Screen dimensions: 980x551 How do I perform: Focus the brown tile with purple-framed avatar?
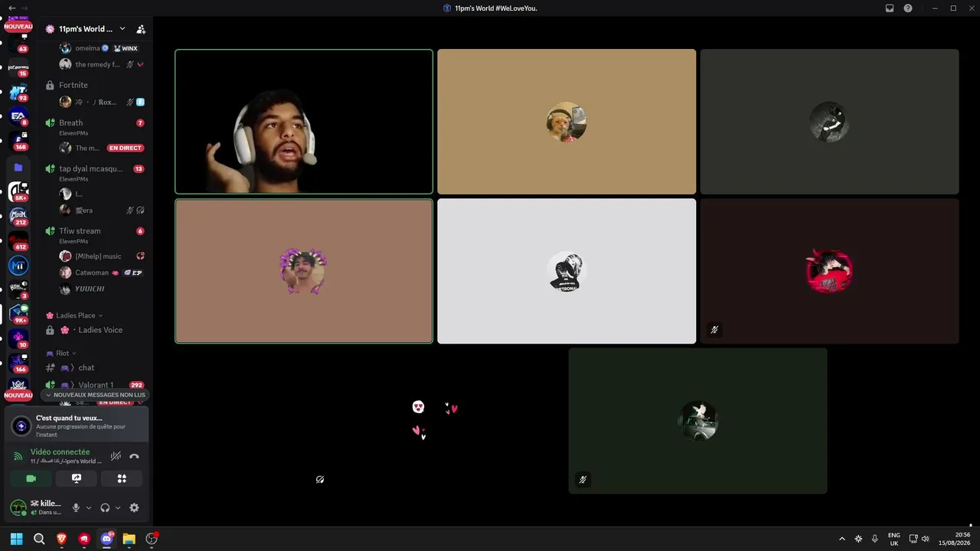click(x=304, y=271)
